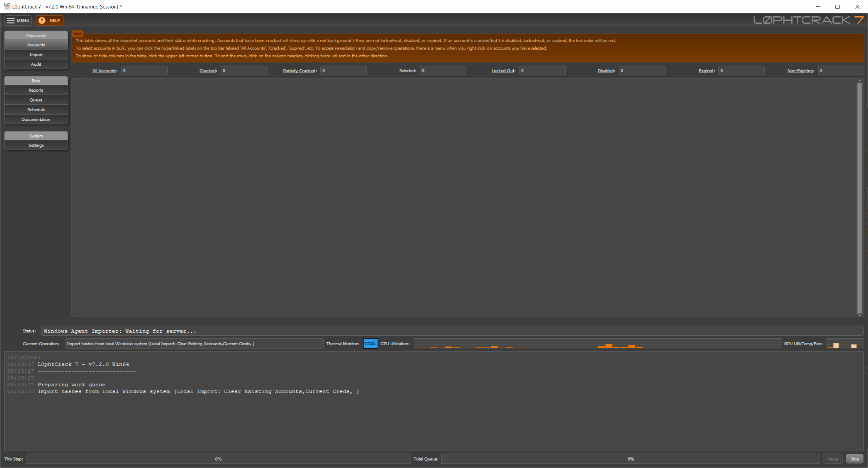Click the 'Cracked' hyperlink
The width and height of the screenshot is (868, 468).
(208, 71)
